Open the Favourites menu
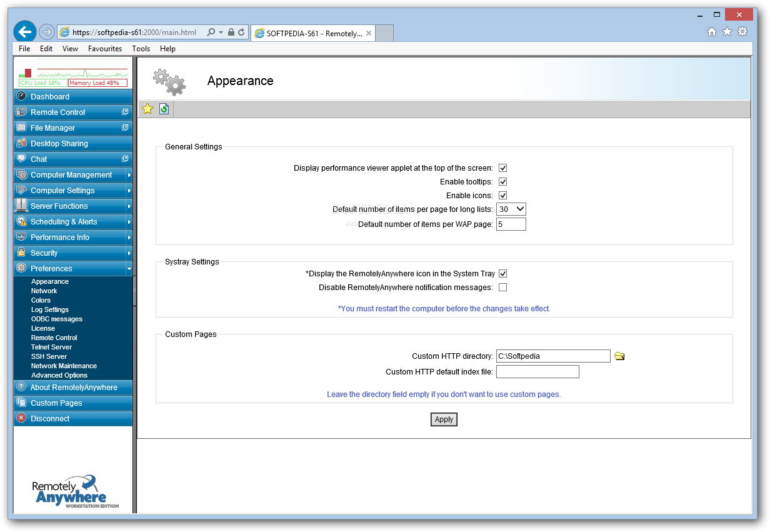 (x=105, y=49)
